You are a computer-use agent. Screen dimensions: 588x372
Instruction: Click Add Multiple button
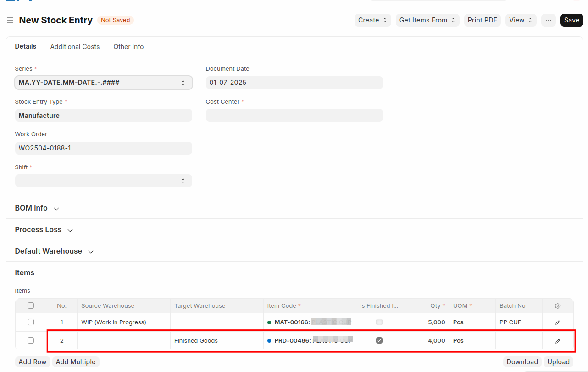coord(76,362)
